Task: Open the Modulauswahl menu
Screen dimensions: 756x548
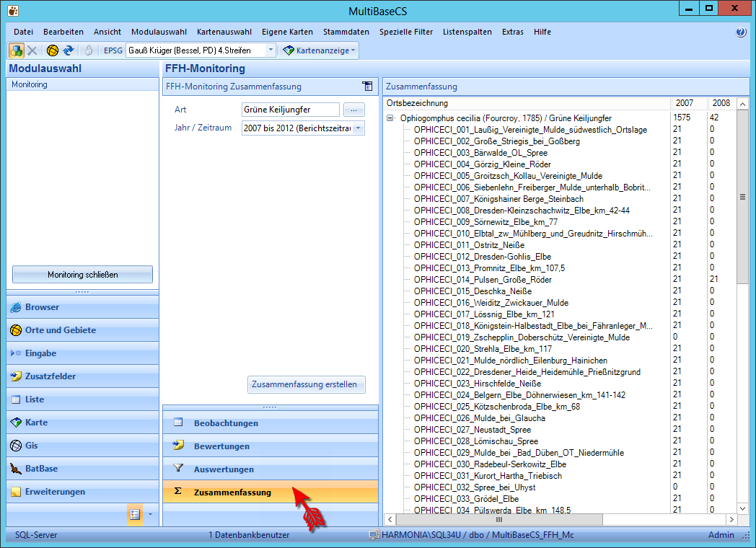Action: point(159,32)
